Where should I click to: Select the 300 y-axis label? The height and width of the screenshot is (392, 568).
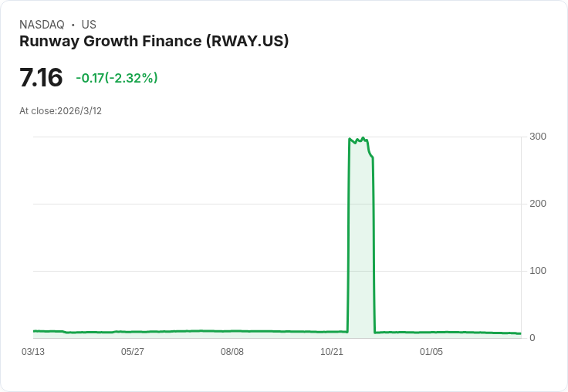(538, 137)
